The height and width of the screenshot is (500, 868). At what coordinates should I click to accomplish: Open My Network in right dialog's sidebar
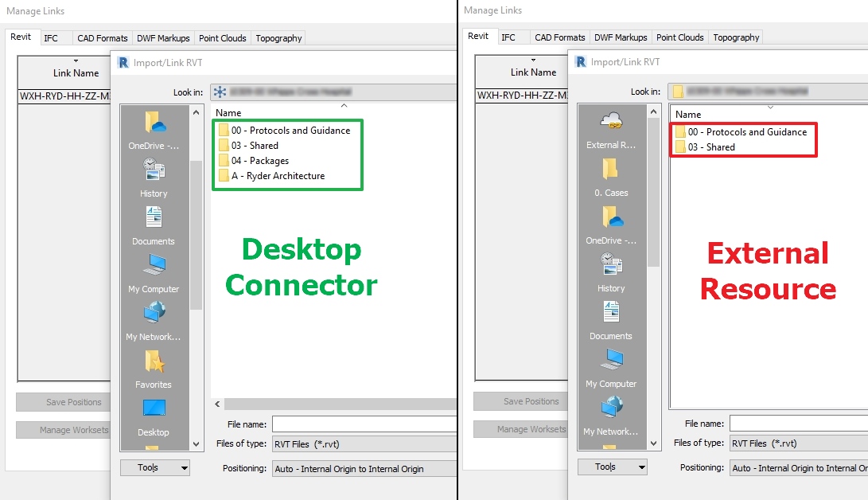tap(611, 416)
